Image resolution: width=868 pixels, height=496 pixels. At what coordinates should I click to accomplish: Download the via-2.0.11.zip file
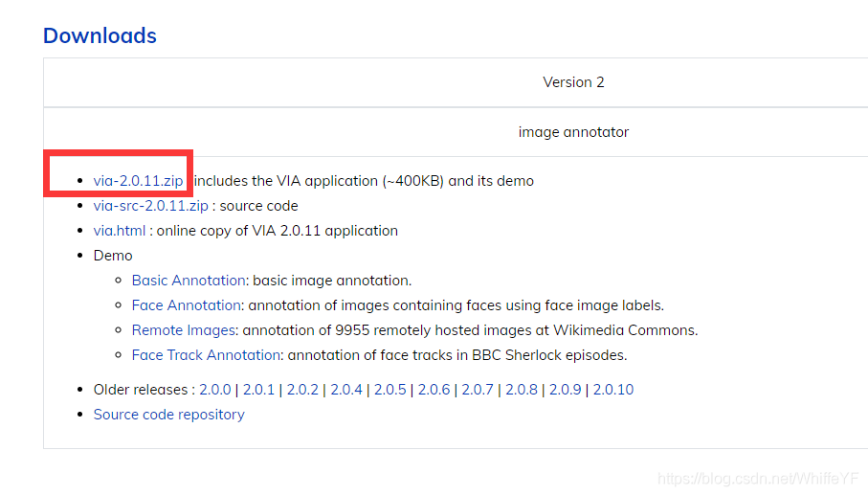(138, 181)
